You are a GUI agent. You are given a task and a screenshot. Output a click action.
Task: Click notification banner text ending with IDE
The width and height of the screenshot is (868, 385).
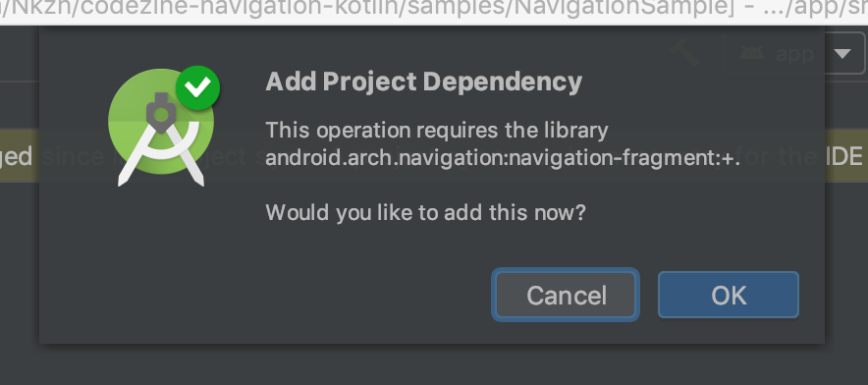pyautogui.click(x=845, y=156)
